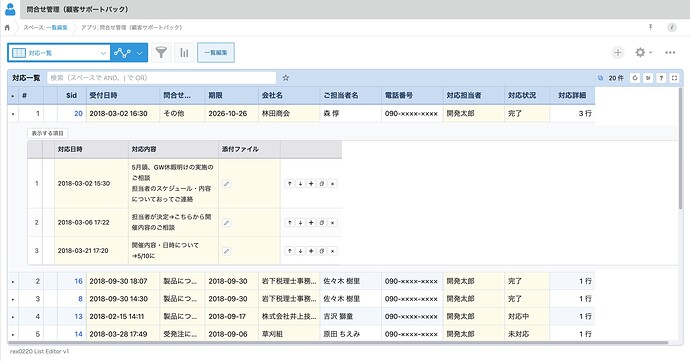Bookmark the search with star icon

(x=286, y=78)
